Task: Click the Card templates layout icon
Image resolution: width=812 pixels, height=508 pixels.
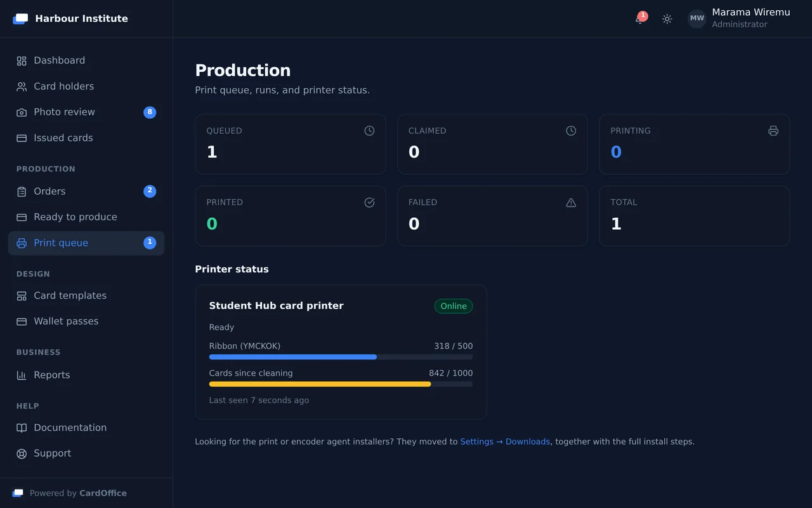Action: coord(22,296)
